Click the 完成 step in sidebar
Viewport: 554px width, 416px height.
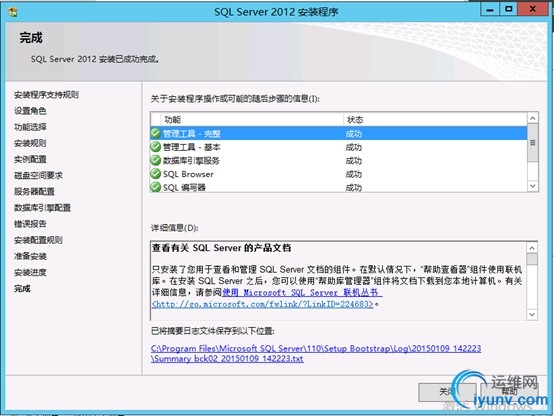(x=22, y=288)
